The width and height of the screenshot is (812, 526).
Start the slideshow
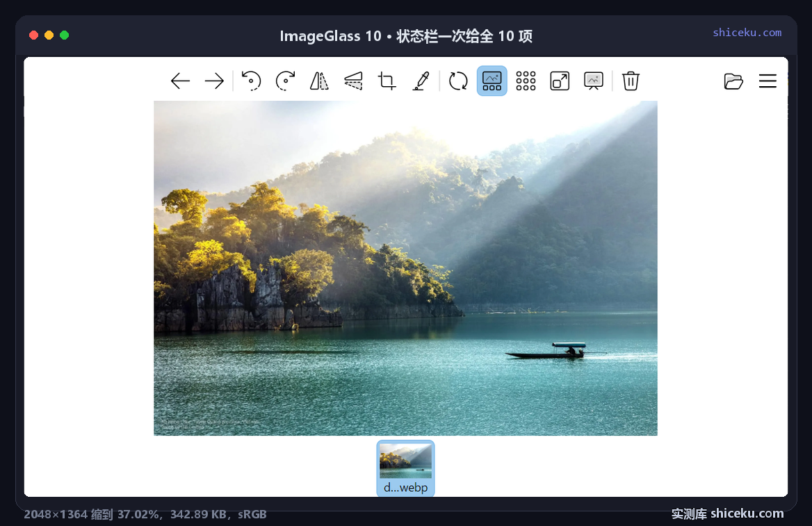594,81
